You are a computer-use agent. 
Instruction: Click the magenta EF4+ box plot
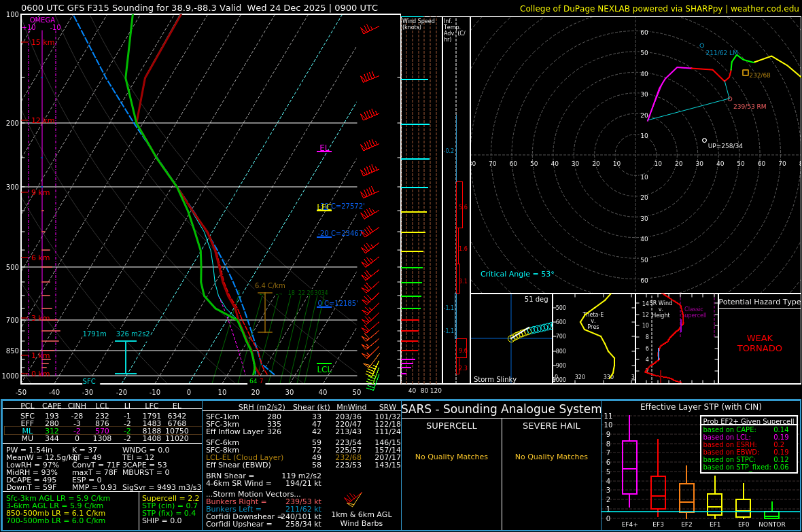pyautogui.click(x=629, y=463)
